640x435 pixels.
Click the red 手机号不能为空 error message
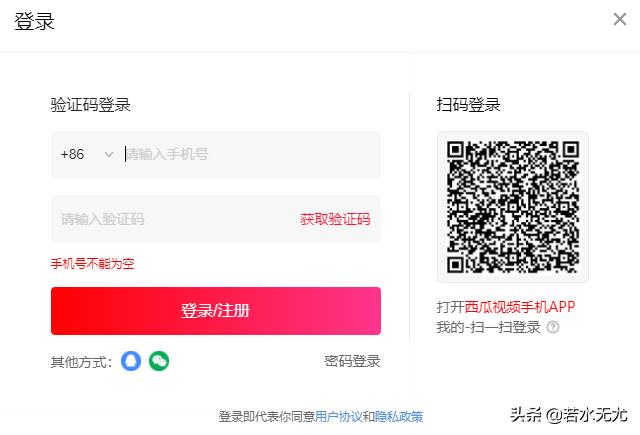[92, 264]
